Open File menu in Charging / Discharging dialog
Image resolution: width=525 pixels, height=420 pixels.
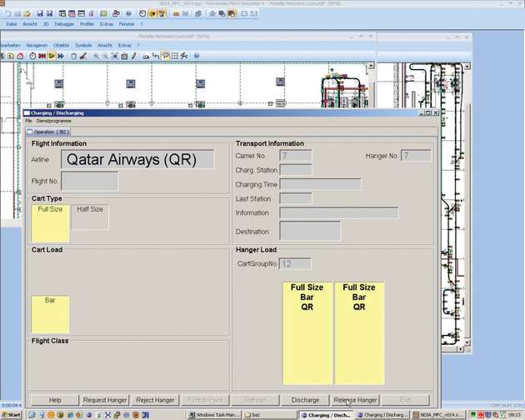pos(28,121)
